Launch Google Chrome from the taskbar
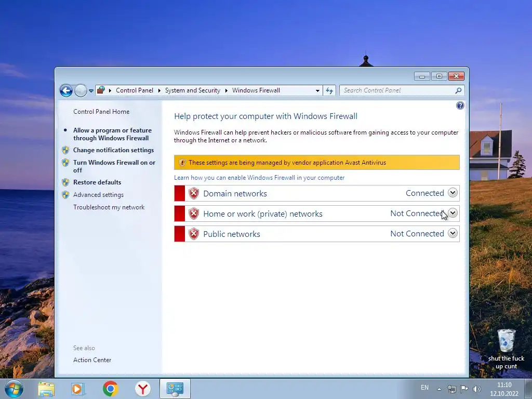The height and width of the screenshot is (399, 532). (110, 389)
